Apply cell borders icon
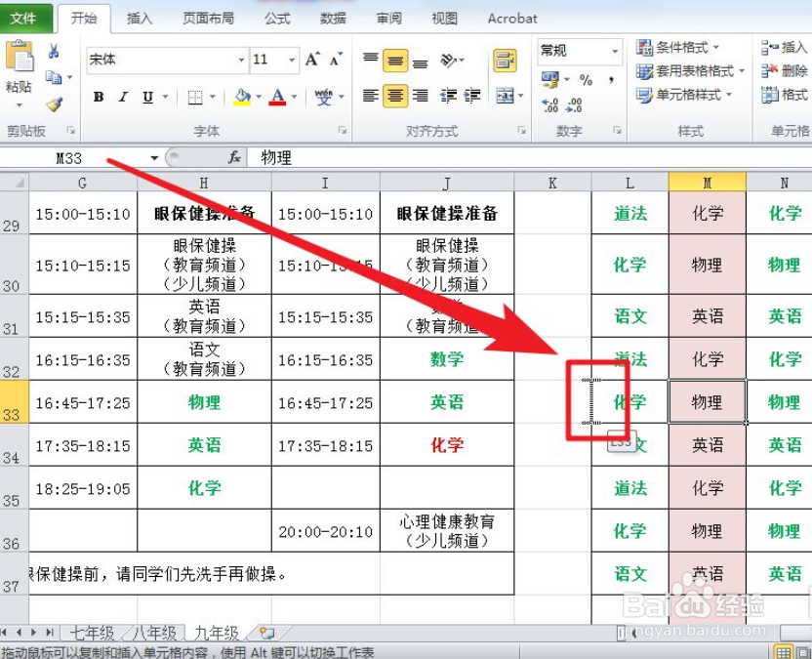 click(195, 97)
